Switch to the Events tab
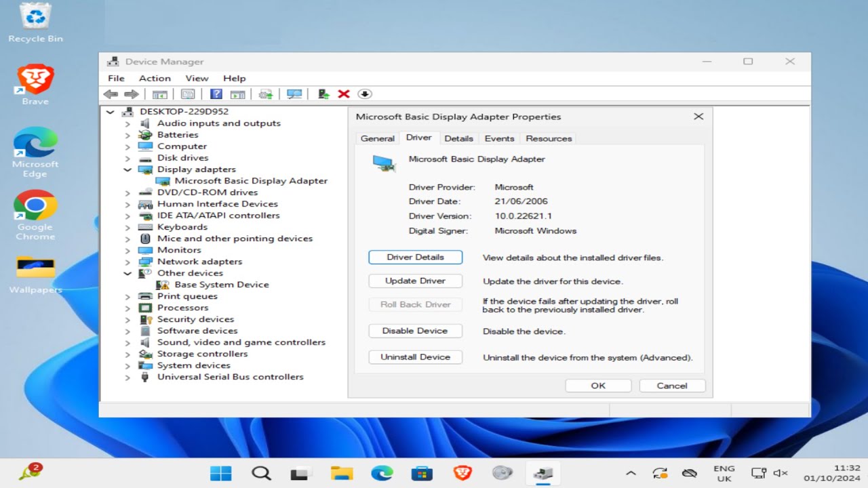Image resolution: width=868 pixels, height=488 pixels. 499,138
